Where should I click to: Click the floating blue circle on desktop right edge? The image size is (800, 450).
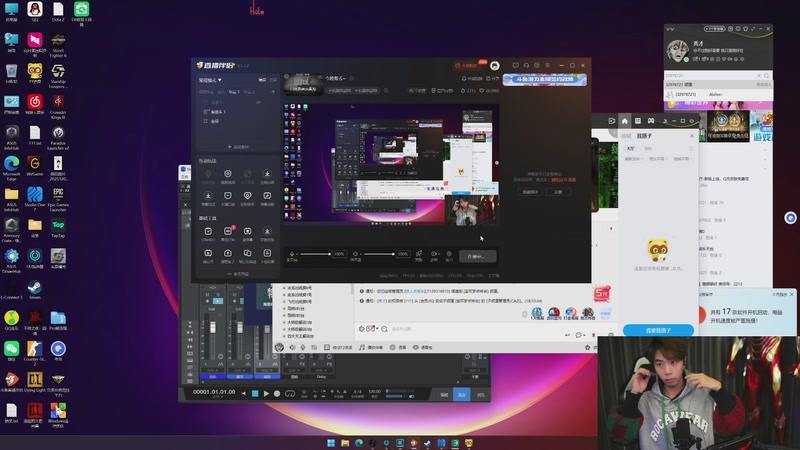pos(790,218)
